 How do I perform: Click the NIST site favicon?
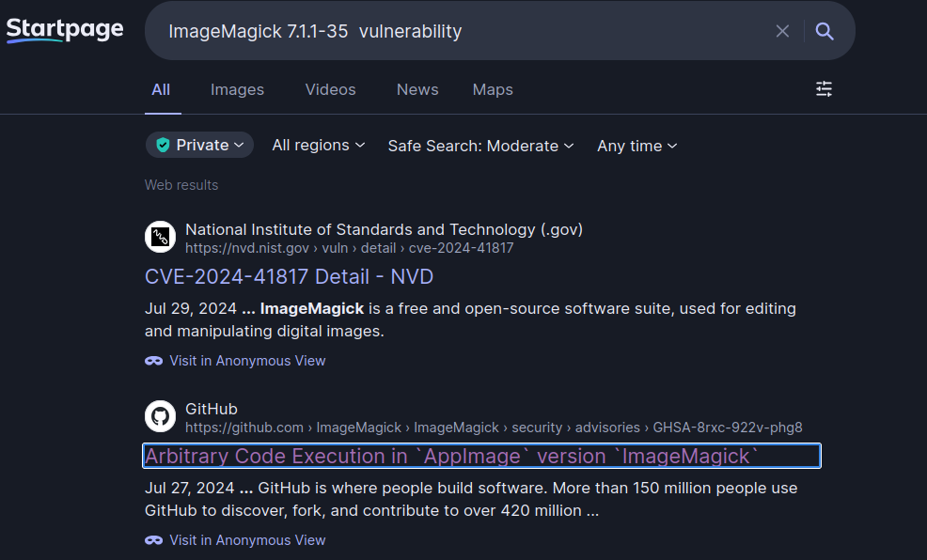click(x=161, y=237)
